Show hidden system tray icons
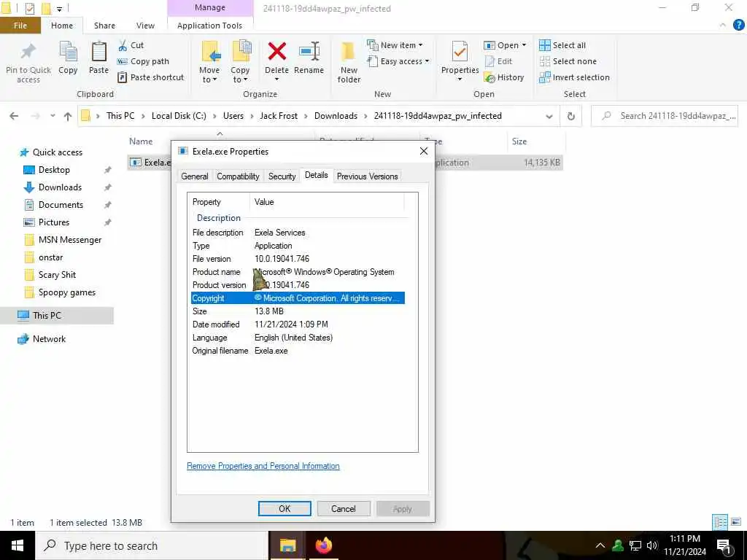 600,545
